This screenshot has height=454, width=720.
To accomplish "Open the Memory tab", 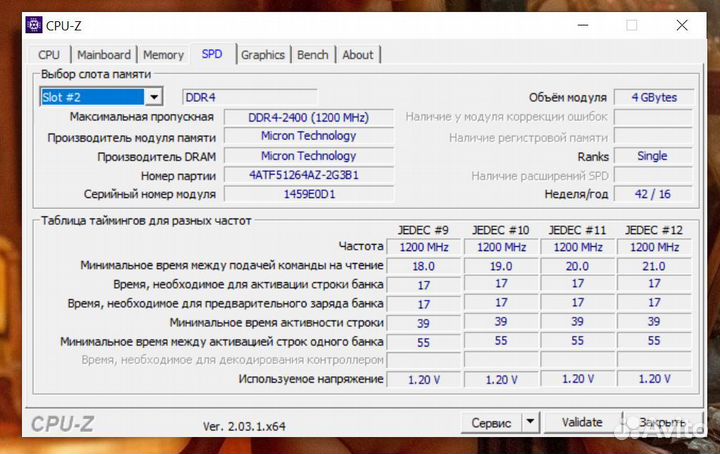I will 163,55.
